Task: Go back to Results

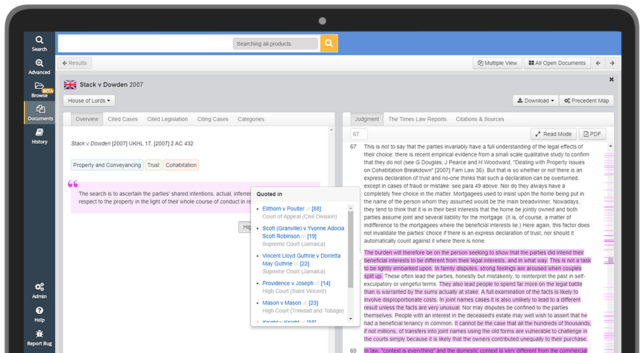Action: (75, 63)
